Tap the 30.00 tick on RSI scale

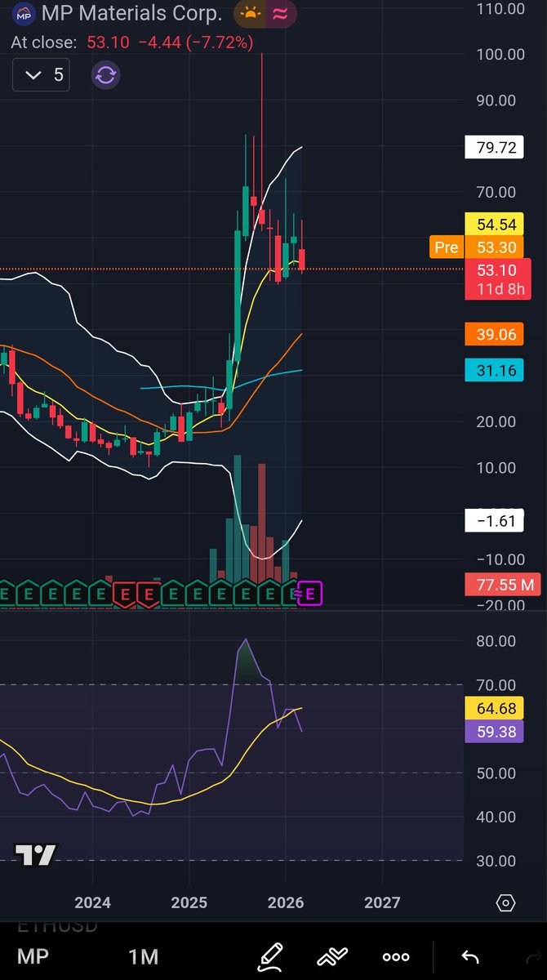pos(495,861)
